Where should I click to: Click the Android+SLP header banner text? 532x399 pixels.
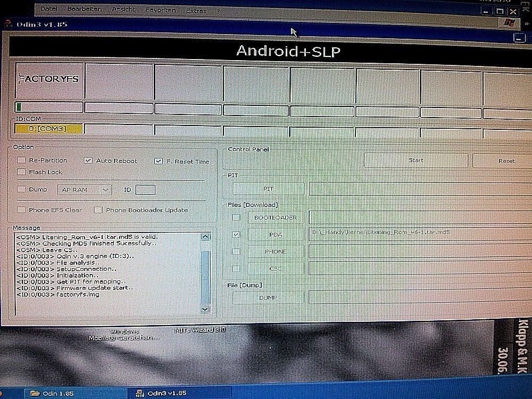[x=288, y=51]
